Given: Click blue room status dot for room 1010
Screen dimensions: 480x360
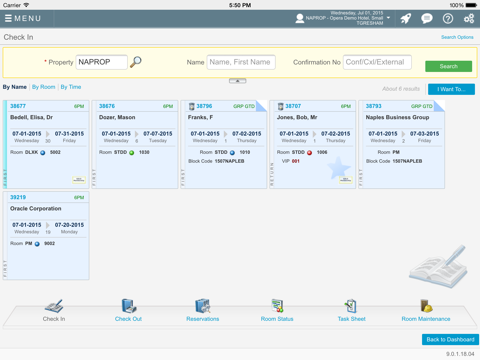Looking at the screenshot, I should pos(232,153).
